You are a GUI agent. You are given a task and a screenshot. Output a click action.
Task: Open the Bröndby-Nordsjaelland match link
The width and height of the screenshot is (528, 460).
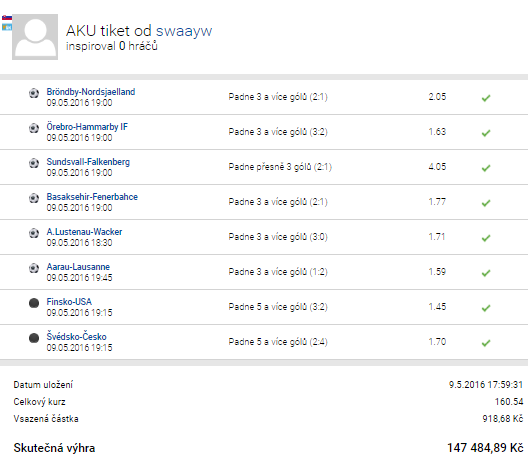pyautogui.click(x=91, y=92)
